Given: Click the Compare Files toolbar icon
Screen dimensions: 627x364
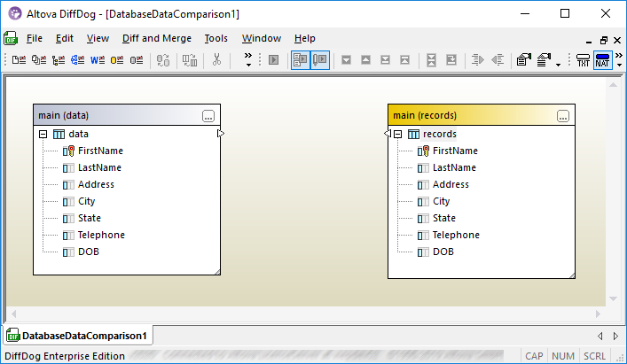Looking at the screenshot, I should [x=19, y=60].
